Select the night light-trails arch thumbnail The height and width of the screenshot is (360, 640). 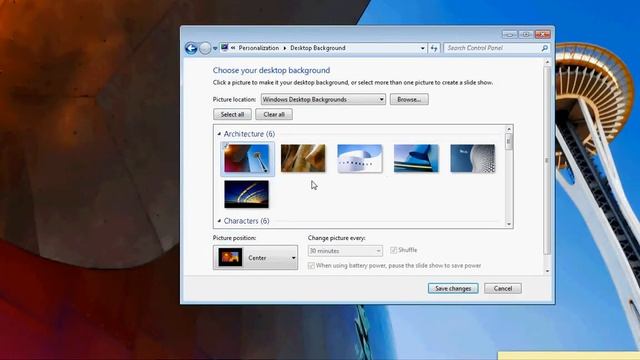tap(247, 194)
